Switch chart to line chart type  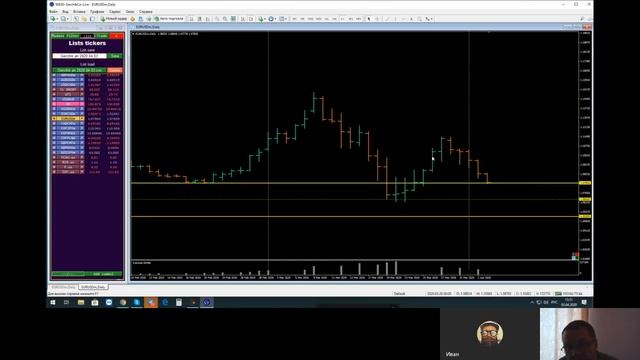tap(207, 19)
